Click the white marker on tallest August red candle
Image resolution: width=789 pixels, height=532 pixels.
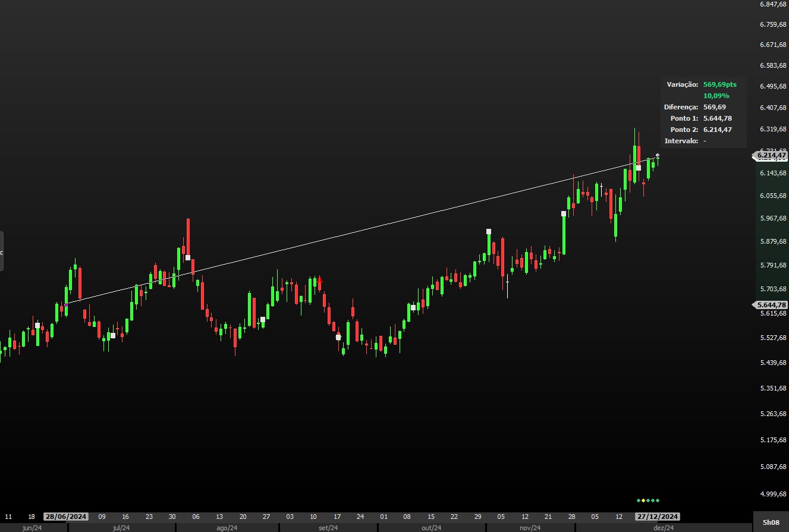pyautogui.click(x=188, y=257)
